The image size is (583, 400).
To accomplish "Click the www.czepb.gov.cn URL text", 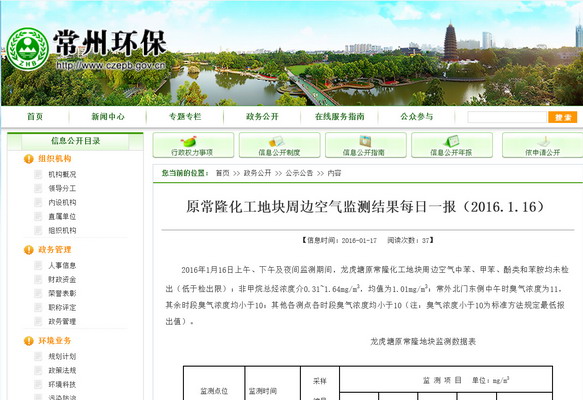I will [x=111, y=65].
